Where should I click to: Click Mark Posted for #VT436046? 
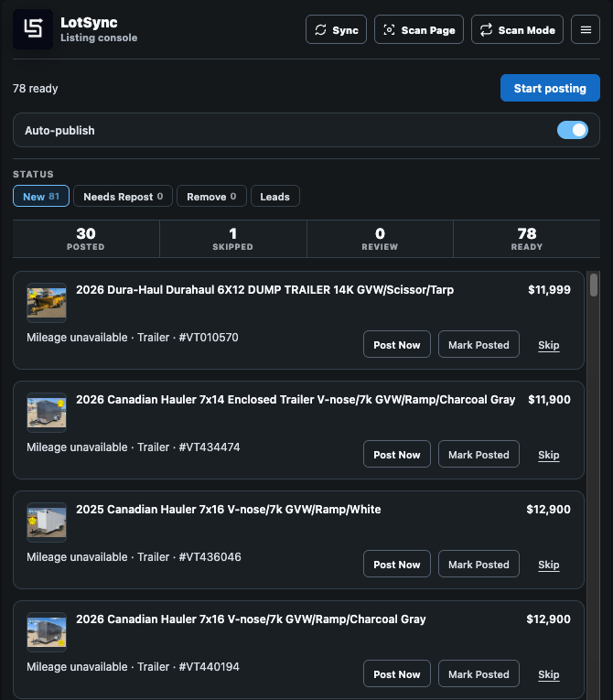(x=479, y=564)
